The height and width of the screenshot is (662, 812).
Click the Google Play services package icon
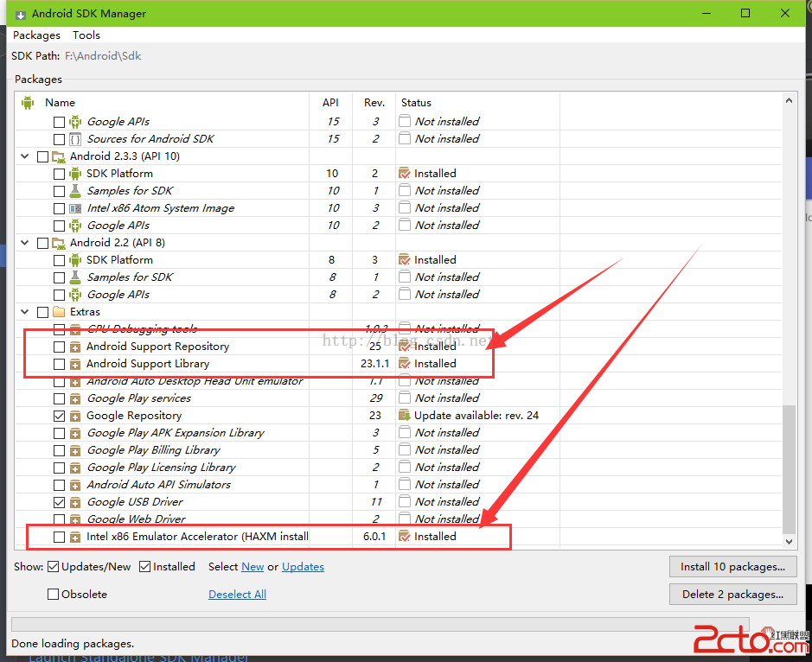(75, 398)
